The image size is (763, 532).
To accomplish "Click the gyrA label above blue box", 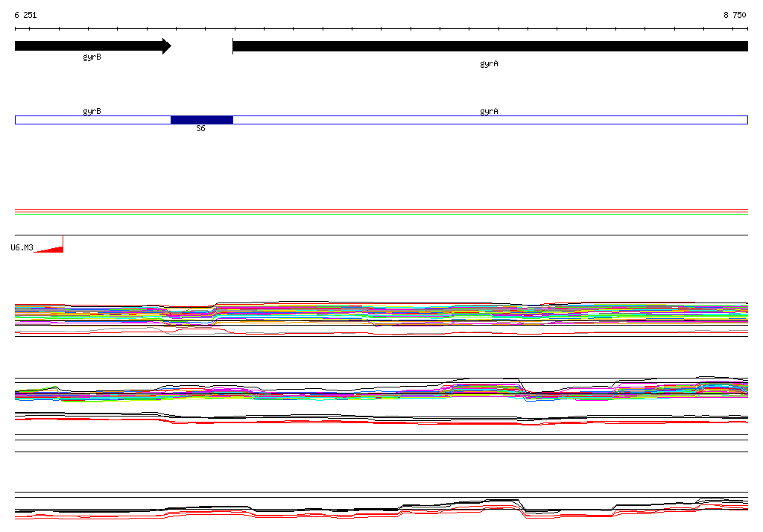I will (x=489, y=111).
